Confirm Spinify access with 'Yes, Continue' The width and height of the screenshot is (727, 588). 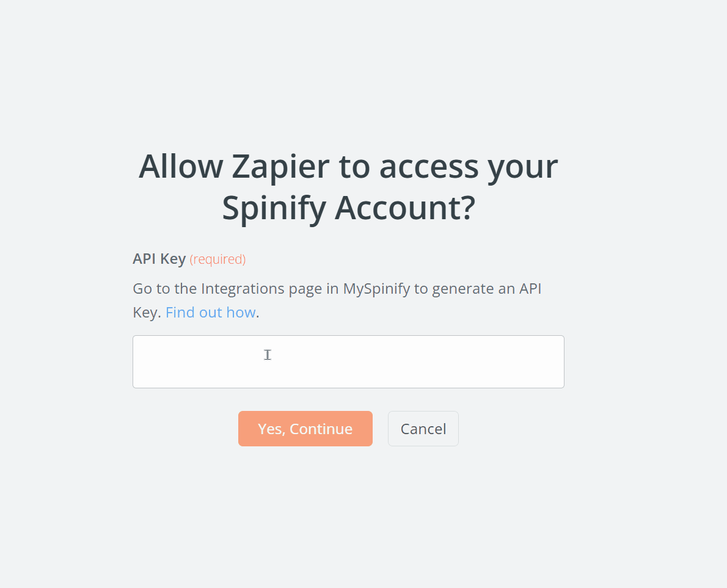pyautogui.click(x=305, y=428)
